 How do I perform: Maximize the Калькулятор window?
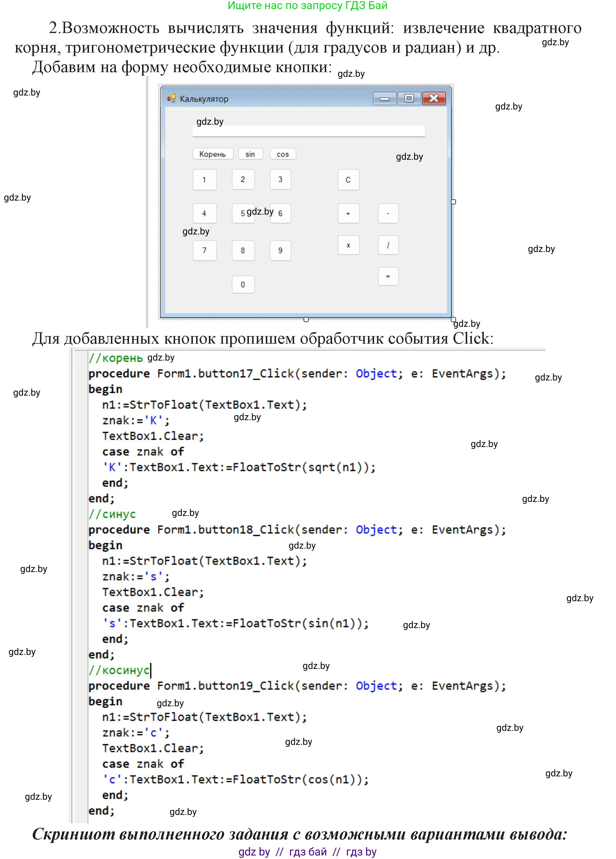pos(409,99)
